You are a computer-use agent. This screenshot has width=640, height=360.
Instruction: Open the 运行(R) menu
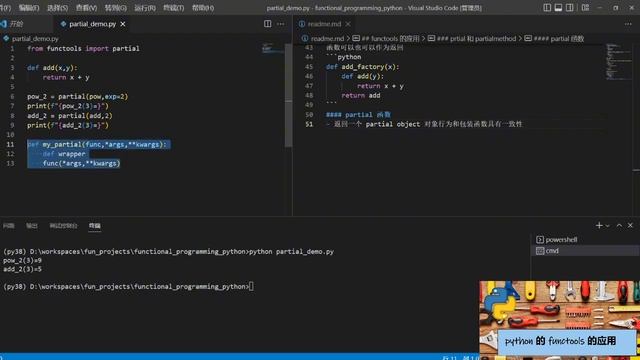(145, 8)
